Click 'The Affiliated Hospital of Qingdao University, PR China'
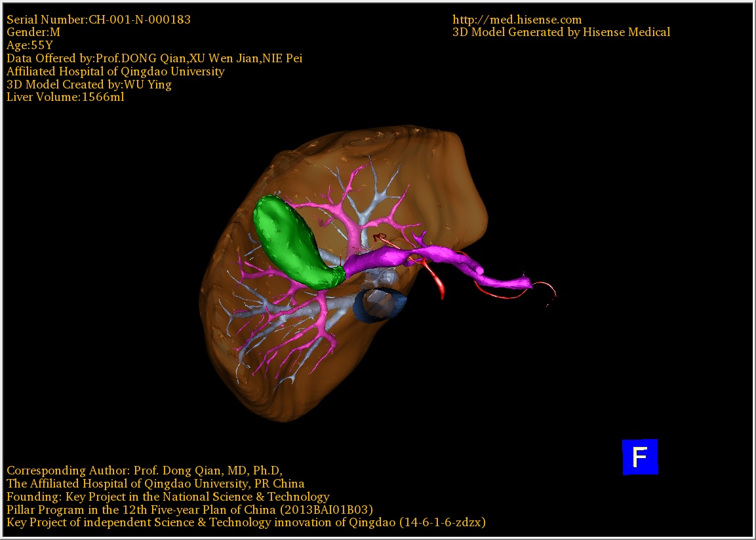 pos(155,484)
